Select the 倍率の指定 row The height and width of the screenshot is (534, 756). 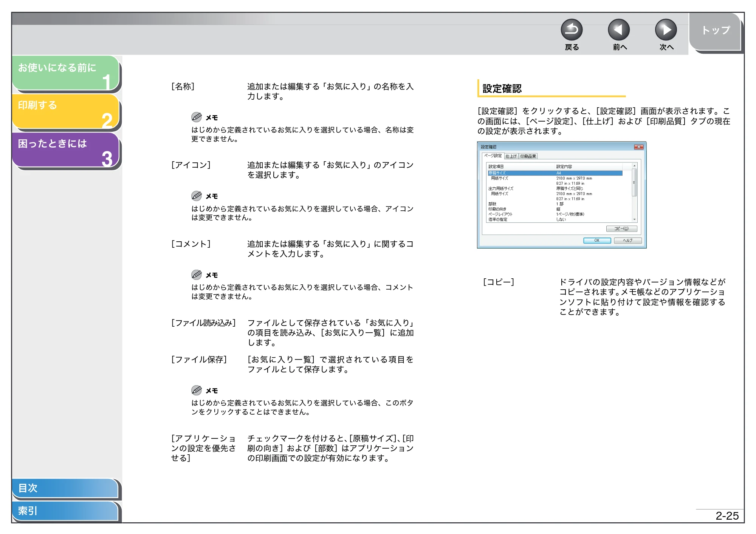point(555,219)
